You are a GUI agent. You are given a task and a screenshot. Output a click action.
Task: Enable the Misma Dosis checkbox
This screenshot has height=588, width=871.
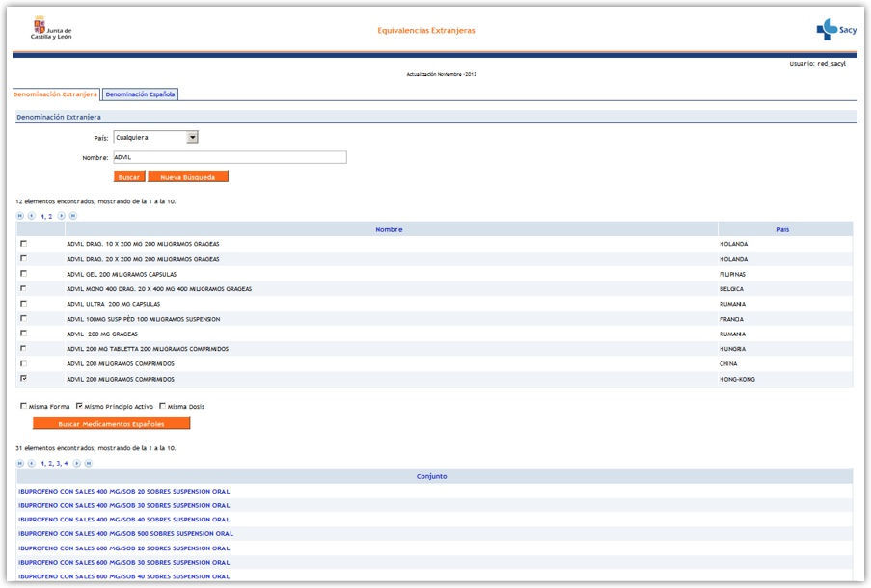tap(163, 406)
